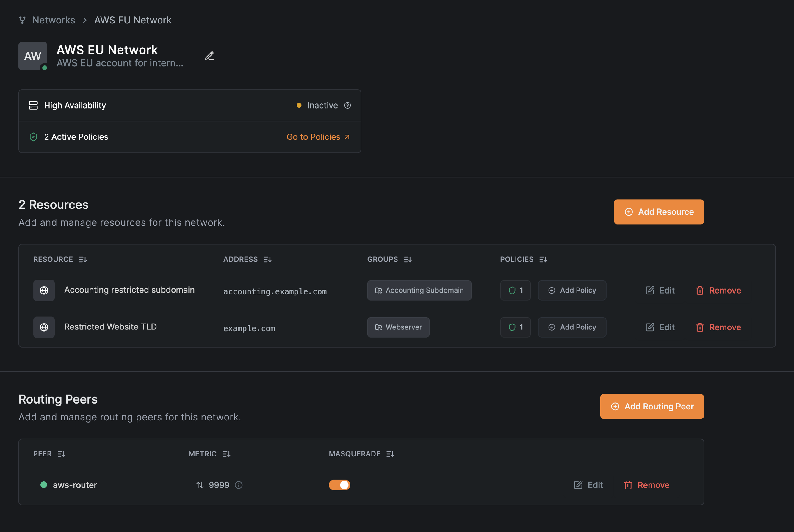Click the info icon next to metric 9999
Screen dimensions: 794x532
click(x=239, y=485)
